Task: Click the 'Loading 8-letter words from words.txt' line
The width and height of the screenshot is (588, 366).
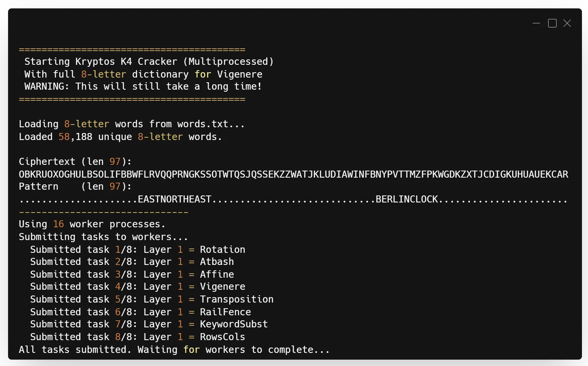Action: (x=132, y=124)
